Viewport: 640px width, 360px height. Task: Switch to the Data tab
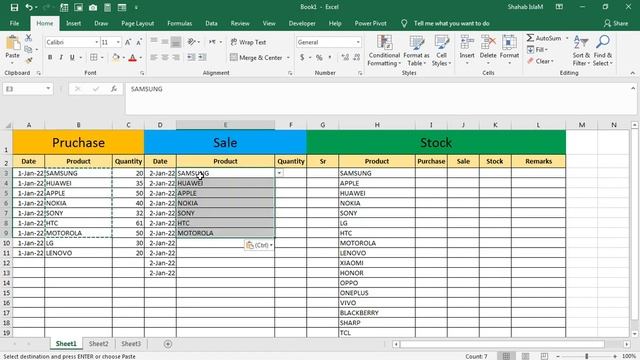(211, 23)
